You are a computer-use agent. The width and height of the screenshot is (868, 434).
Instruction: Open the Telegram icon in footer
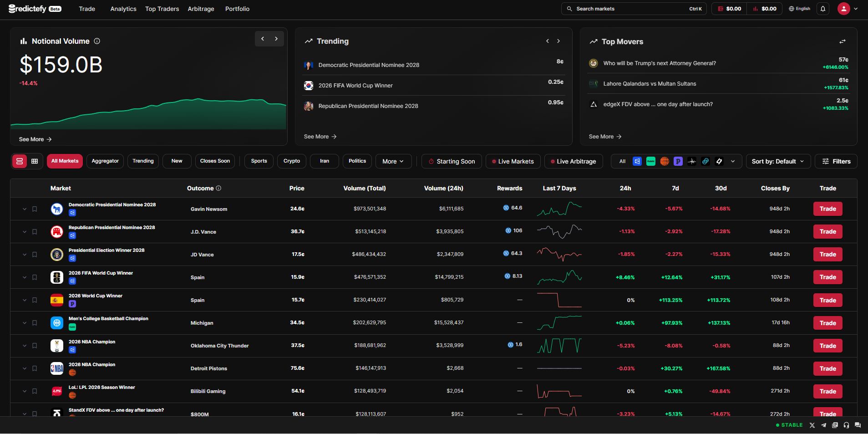(x=823, y=425)
